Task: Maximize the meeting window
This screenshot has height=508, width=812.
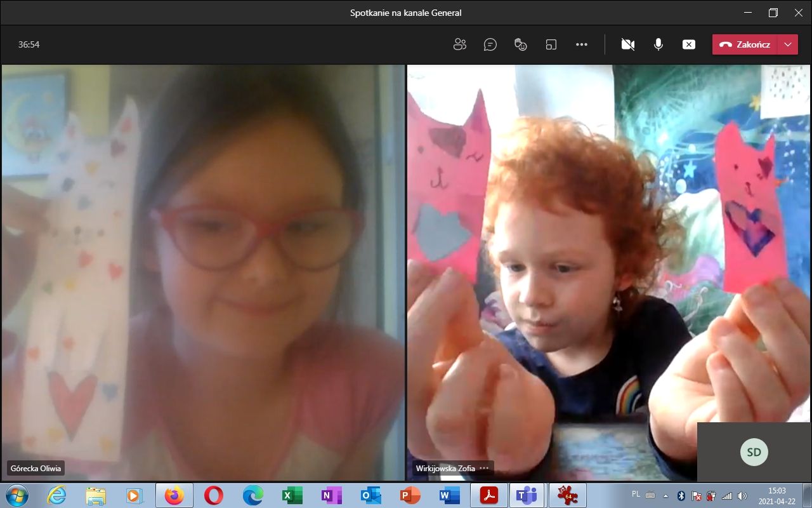Action: [x=773, y=13]
